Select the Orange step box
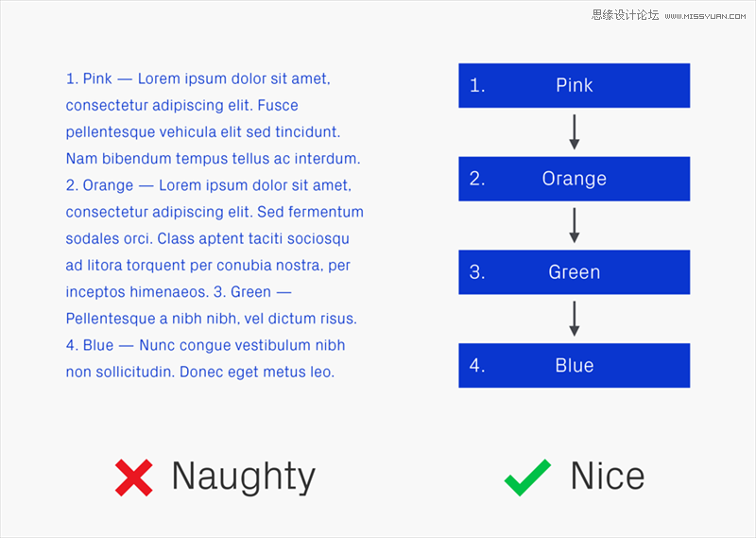The width and height of the screenshot is (756, 538). [x=575, y=179]
